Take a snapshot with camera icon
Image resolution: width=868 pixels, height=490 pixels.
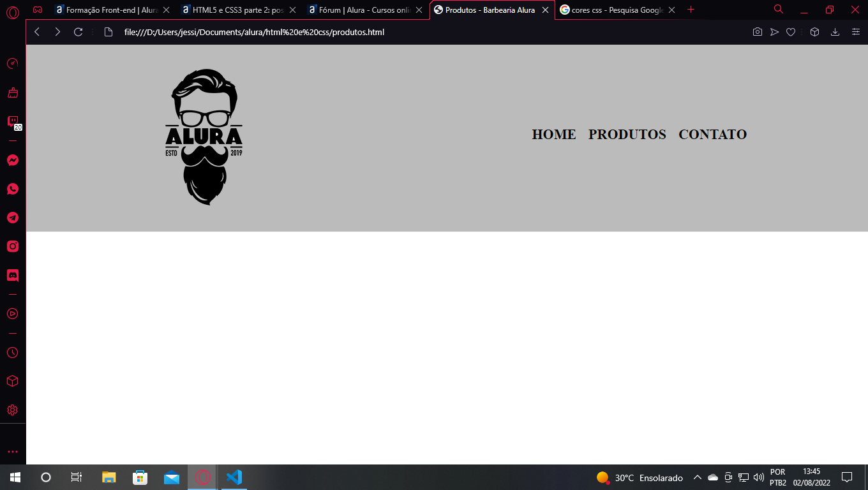click(x=758, y=32)
